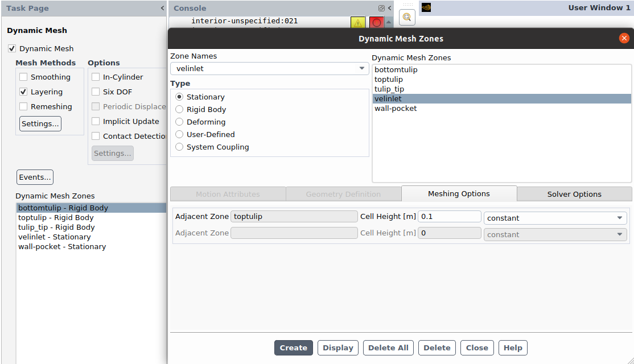Viewport: 634px width, 364px height.
Task: Enable the Implicit Update option
Action: (96, 121)
